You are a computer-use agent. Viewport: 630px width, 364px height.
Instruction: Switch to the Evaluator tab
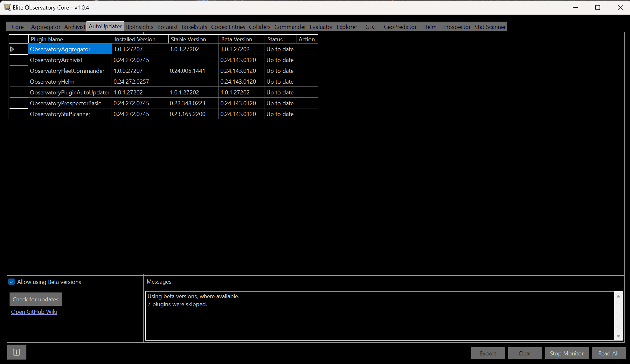pos(321,27)
